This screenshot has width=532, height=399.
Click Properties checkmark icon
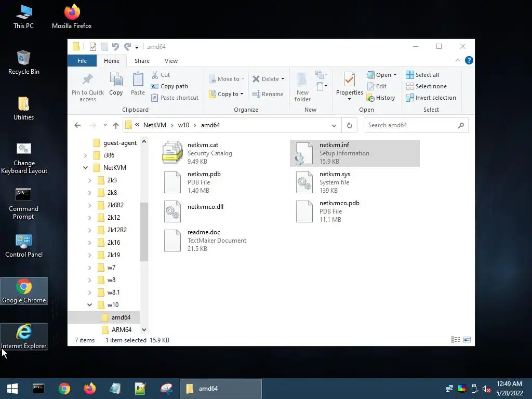click(x=349, y=79)
